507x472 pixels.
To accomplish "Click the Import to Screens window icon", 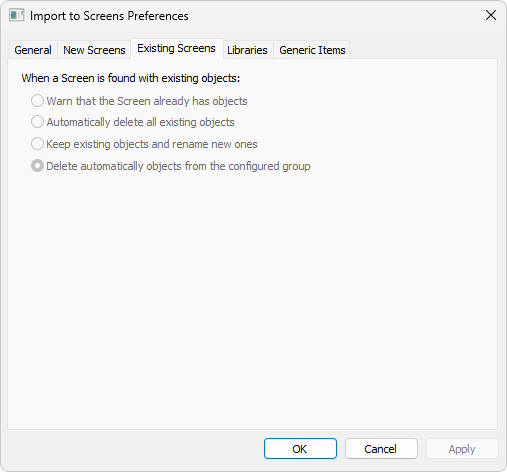I will [x=16, y=15].
